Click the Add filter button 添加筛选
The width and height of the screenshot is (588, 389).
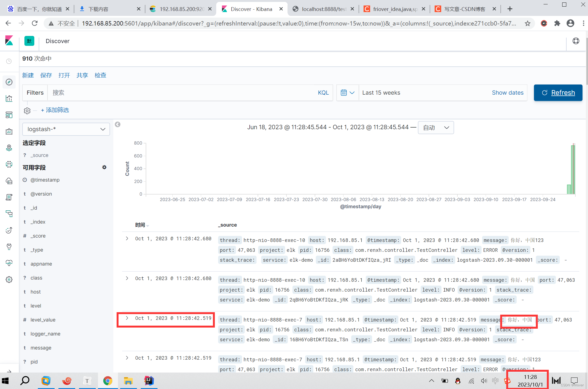[56, 110]
